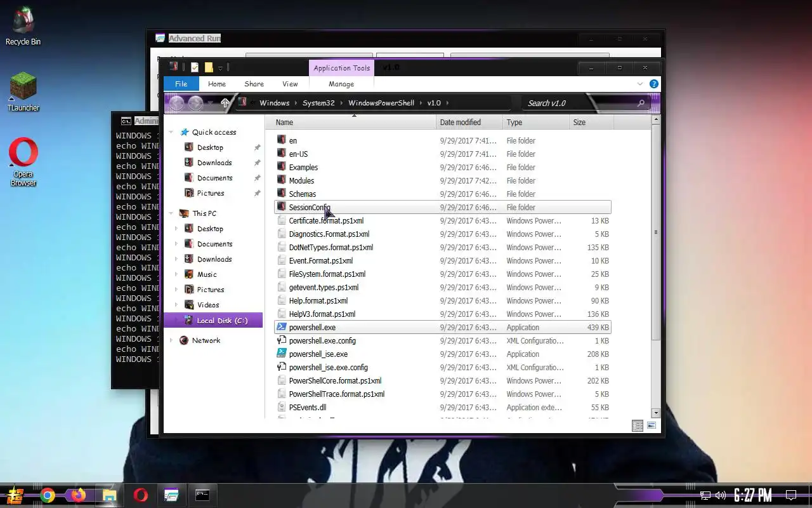Viewport: 812px width, 508px height.
Task: Select Downloads under Quick access
Action: click(214, 163)
